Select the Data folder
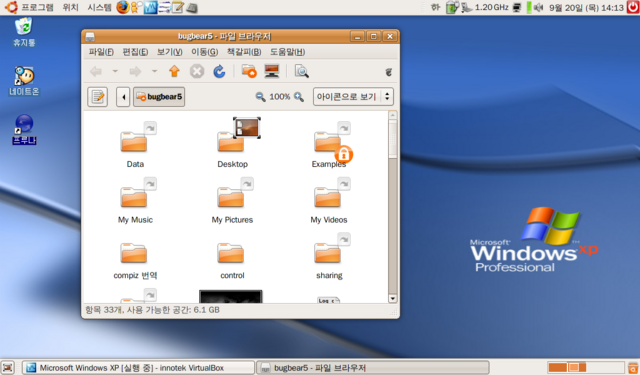 pyautogui.click(x=135, y=144)
